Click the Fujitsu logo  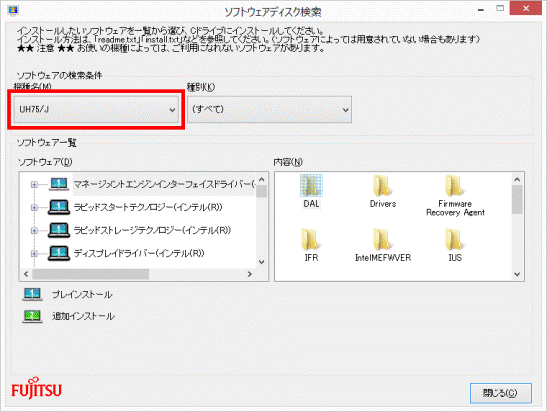(x=36, y=388)
